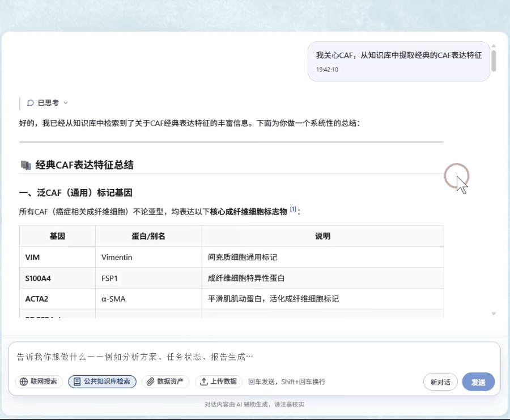Click the paperclip icon in 数据资产
Screen dimensions: 510x420
point(150,382)
